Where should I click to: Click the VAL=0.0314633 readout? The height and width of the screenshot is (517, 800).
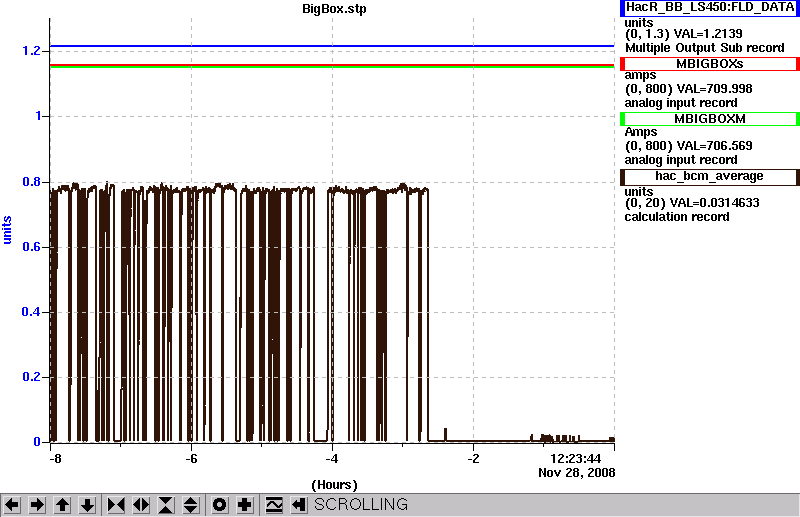pos(714,203)
